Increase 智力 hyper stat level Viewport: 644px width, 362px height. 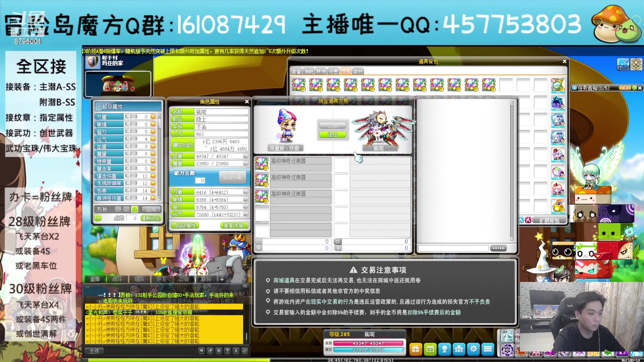(x=153, y=131)
